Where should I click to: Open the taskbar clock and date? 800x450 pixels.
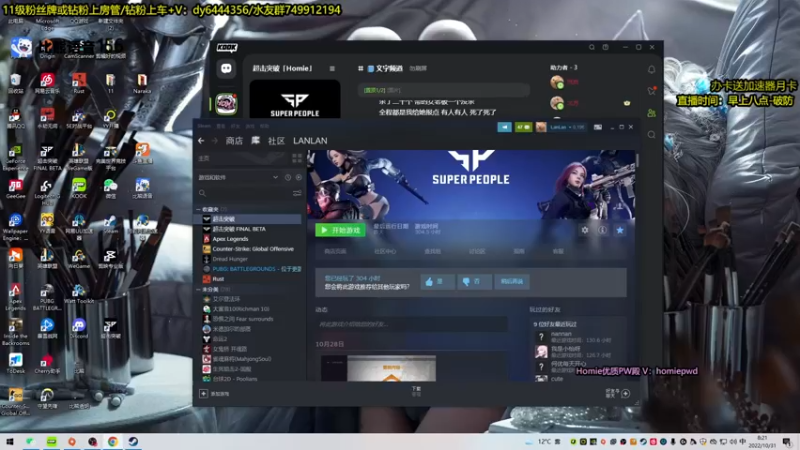click(762, 442)
